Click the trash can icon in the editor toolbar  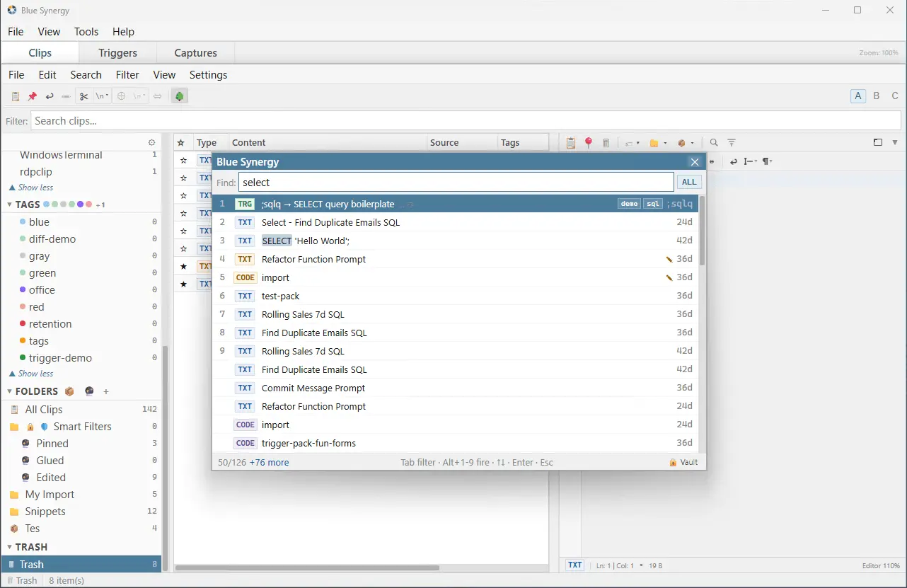[606, 143]
